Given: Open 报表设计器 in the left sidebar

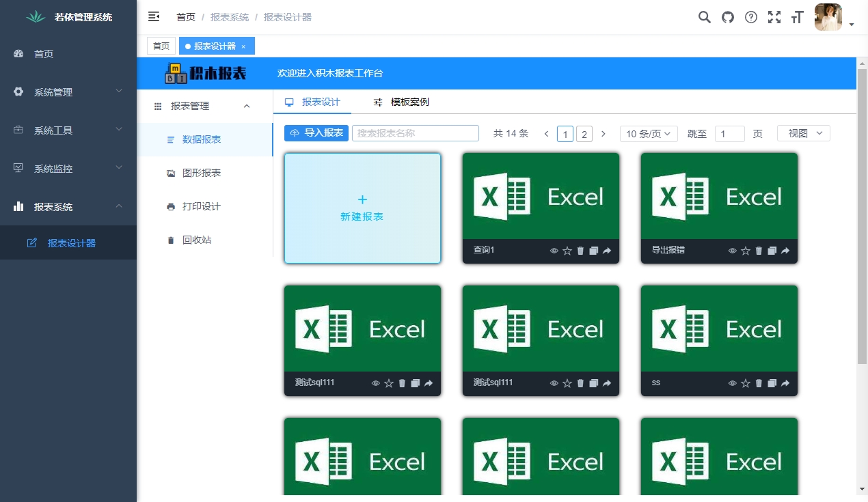Looking at the screenshot, I should coord(68,242).
